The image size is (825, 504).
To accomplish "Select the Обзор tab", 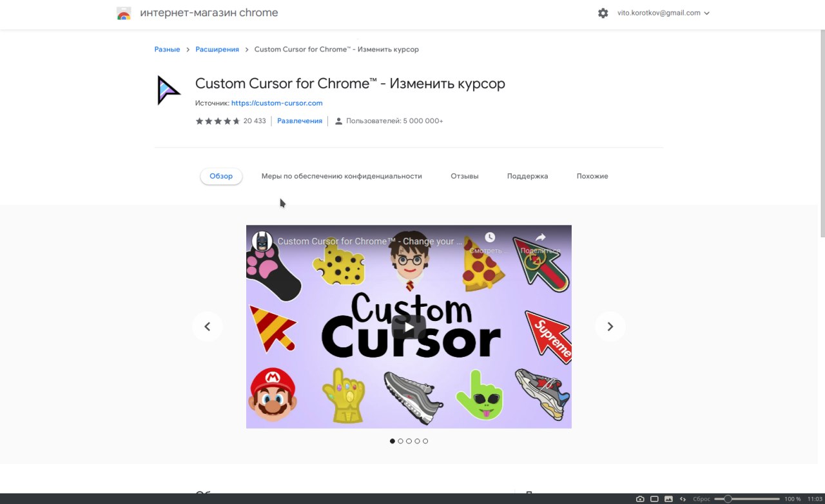I will pyautogui.click(x=221, y=176).
